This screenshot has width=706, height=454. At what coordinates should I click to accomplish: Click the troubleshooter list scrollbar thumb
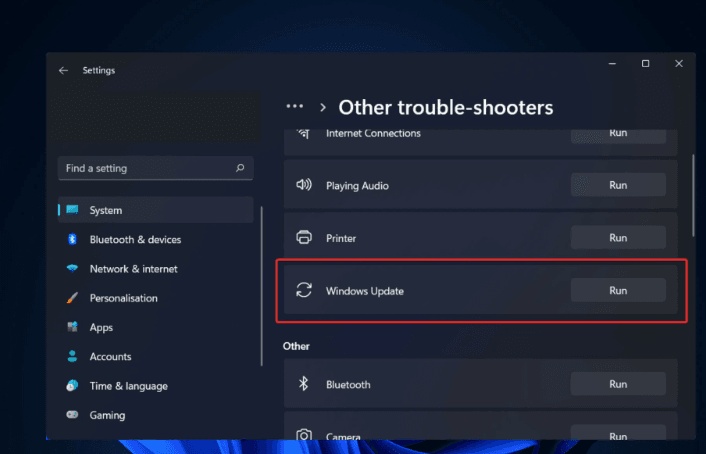coord(693,195)
